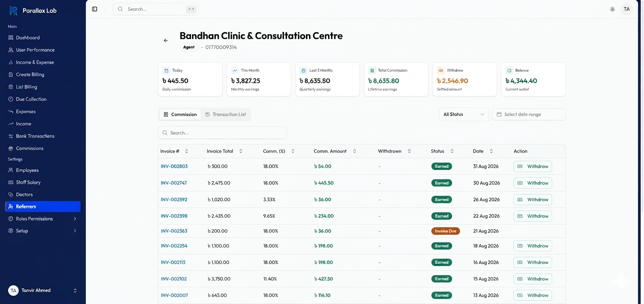Withdraw commission for INV-002254
The width and height of the screenshot is (644, 304).
533,246
